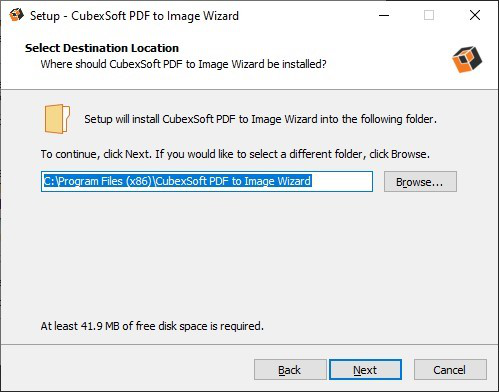This screenshot has height=392, width=499.
Task: Click the '41.9 MB of free disk space' notice
Action: [x=152, y=326]
